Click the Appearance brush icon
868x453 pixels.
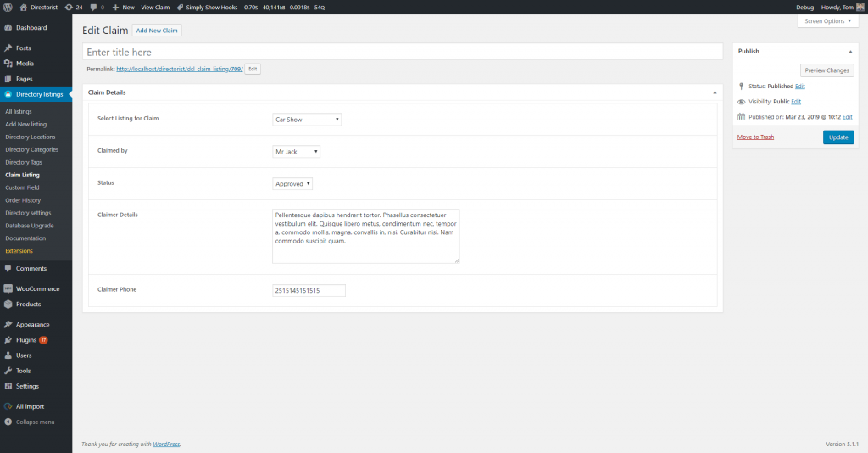pos(8,324)
